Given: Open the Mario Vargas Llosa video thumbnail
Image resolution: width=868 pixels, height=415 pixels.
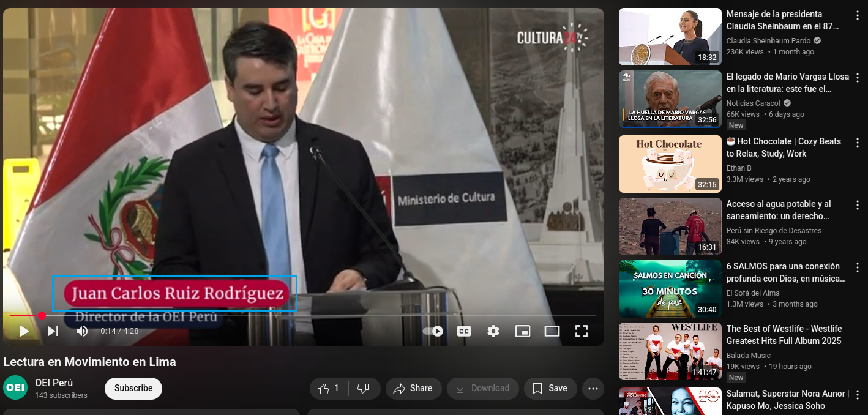Looking at the screenshot, I should tap(670, 99).
